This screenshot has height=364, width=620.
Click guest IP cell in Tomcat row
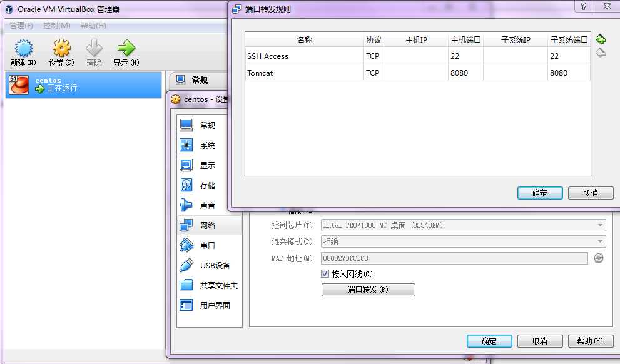516,73
